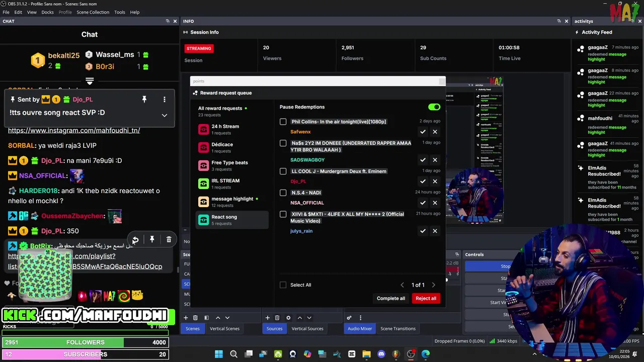This screenshot has width=644, height=362.
Task: Launch Microsoft Edge from taskbar
Action: 426,354
